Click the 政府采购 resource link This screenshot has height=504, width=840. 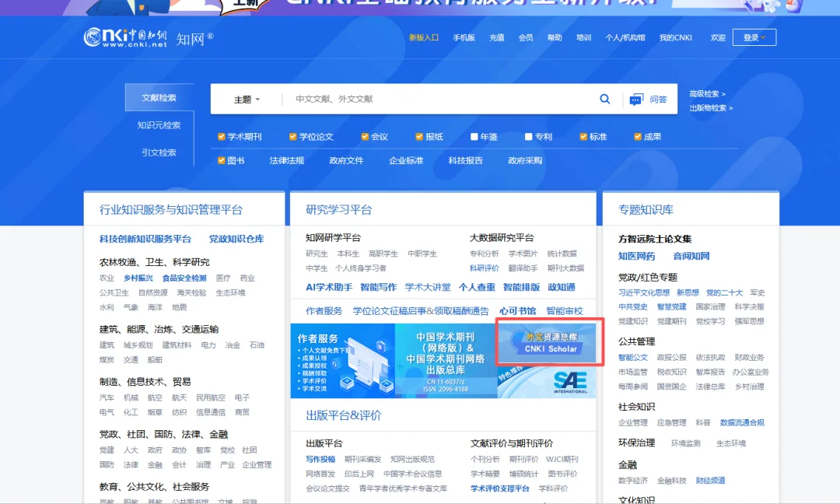(x=525, y=160)
